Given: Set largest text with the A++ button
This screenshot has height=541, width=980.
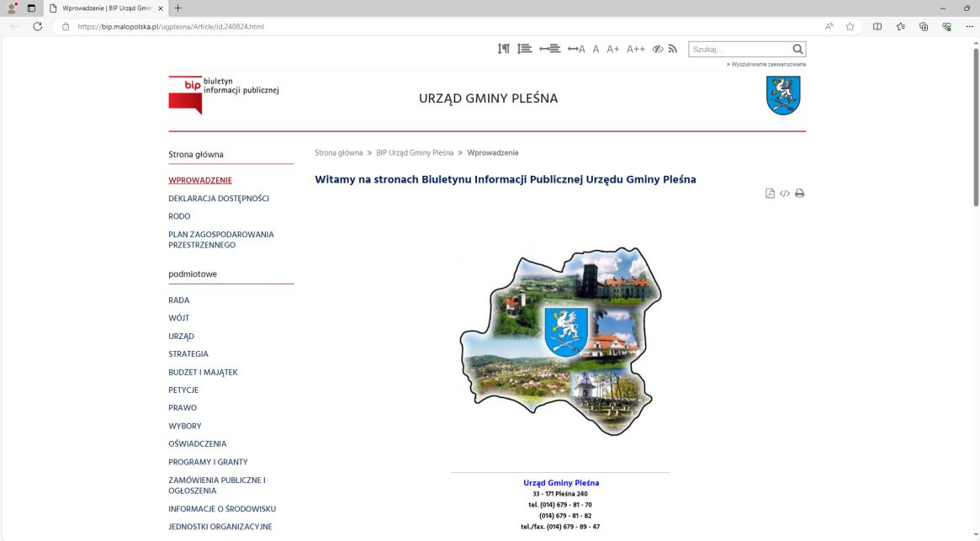Looking at the screenshot, I should (636, 49).
